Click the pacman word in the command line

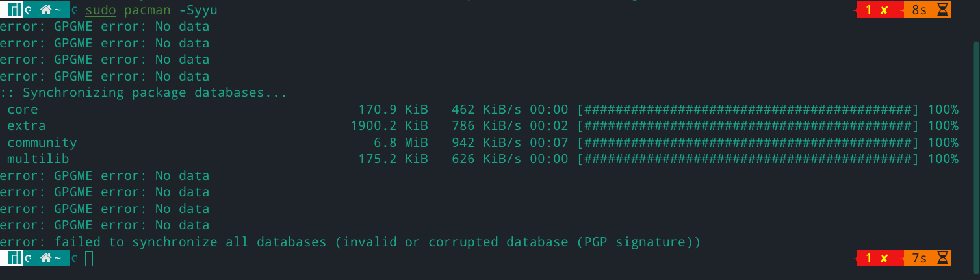click(x=147, y=10)
